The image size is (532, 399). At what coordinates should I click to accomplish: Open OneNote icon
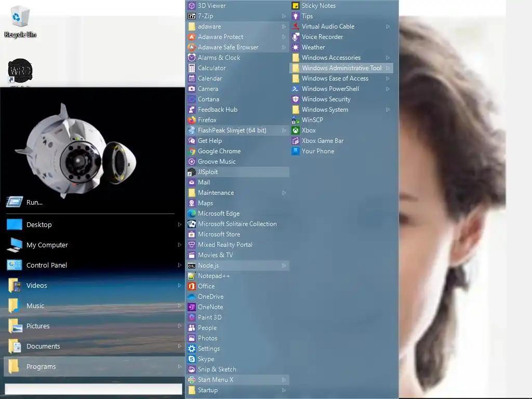click(192, 307)
